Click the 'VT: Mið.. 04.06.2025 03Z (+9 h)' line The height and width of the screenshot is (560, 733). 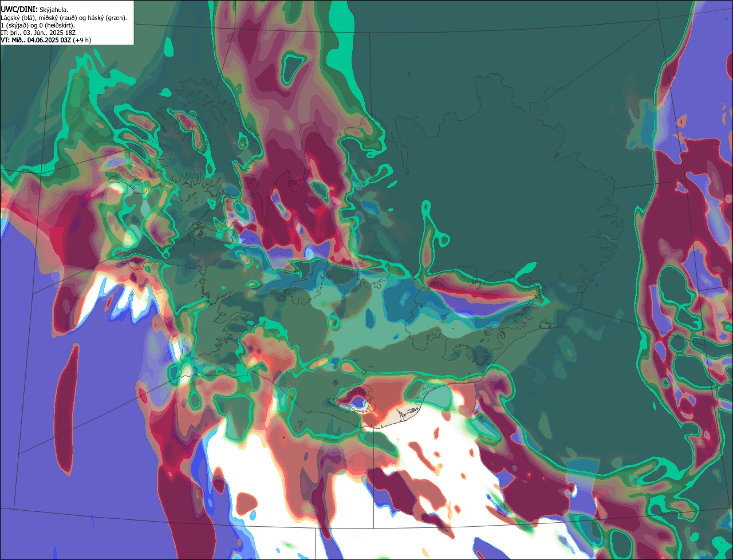pyautogui.click(x=46, y=40)
